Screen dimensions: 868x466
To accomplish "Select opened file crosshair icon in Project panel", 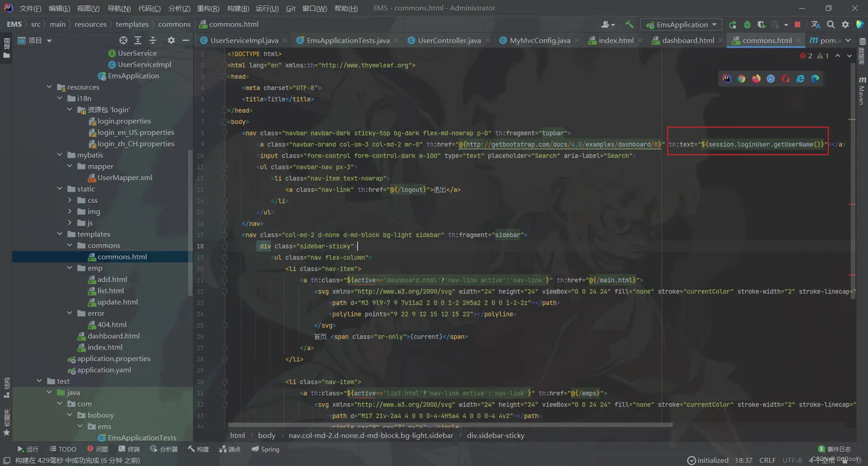I will click(x=123, y=40).
